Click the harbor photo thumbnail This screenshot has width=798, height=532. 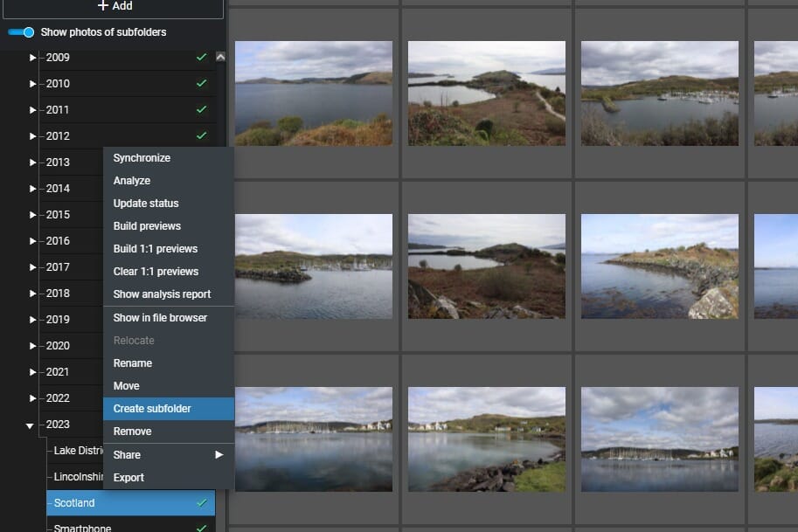pyautogui.click(x=660, y=92)
